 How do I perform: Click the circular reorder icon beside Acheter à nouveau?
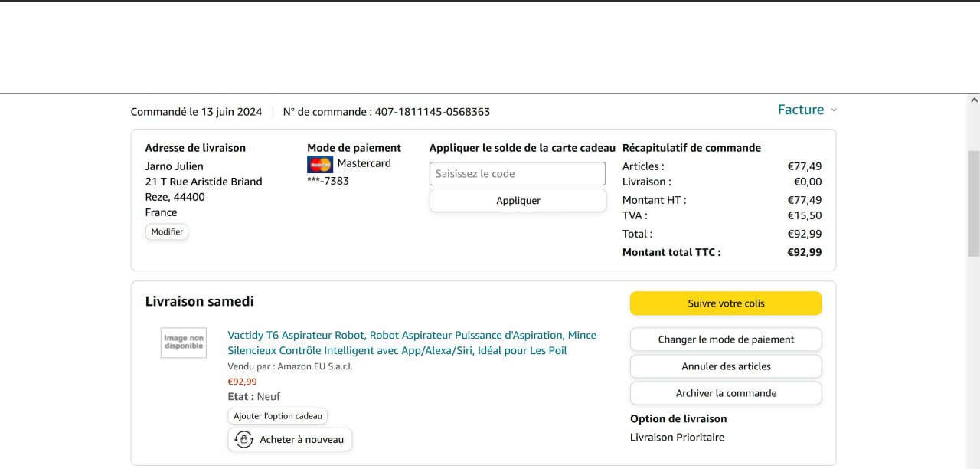click(x=244, y=440)
